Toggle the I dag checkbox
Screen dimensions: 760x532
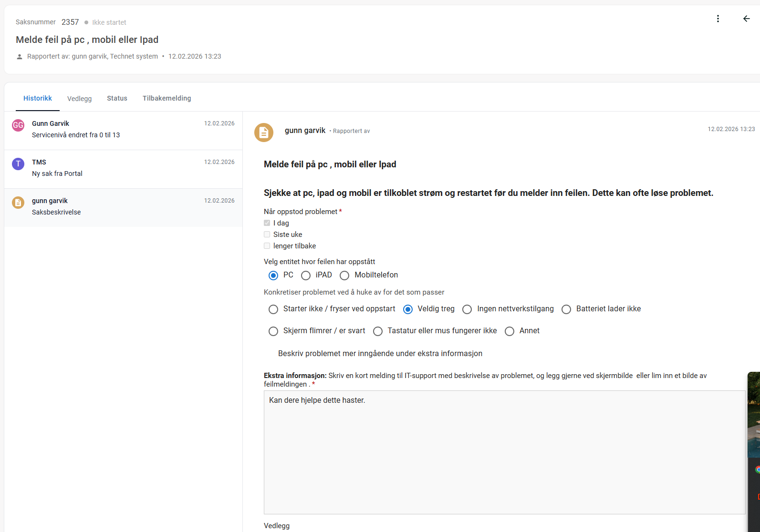(x=267, y=223)
